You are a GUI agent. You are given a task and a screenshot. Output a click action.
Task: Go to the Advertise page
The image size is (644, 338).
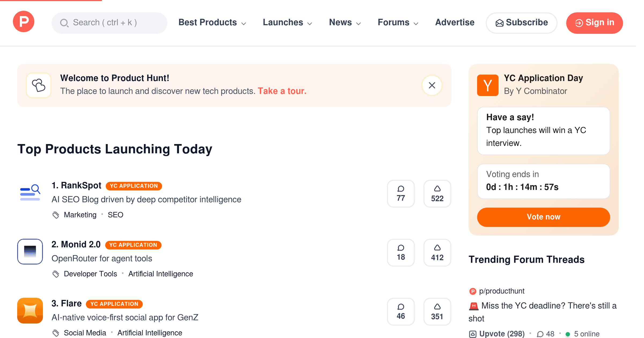pos(455,22)
